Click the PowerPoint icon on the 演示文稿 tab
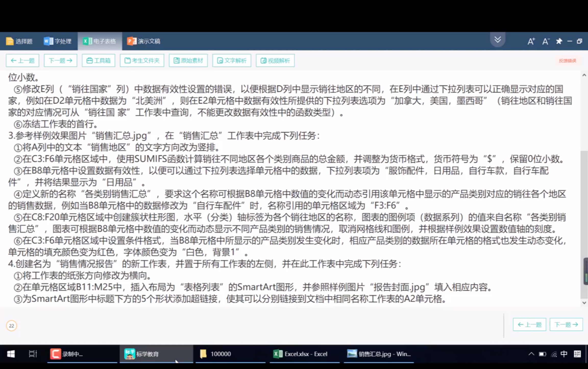Screen dimensions: 588x369 (x=132, y=41)
